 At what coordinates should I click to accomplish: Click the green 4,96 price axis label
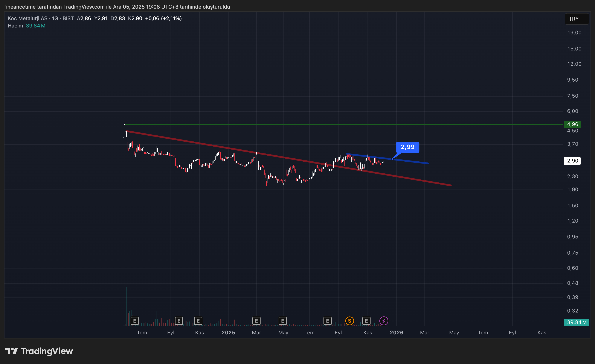point(572,124)
